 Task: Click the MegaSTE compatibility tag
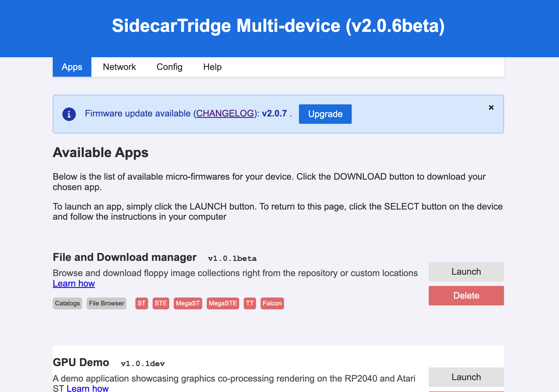223,303
